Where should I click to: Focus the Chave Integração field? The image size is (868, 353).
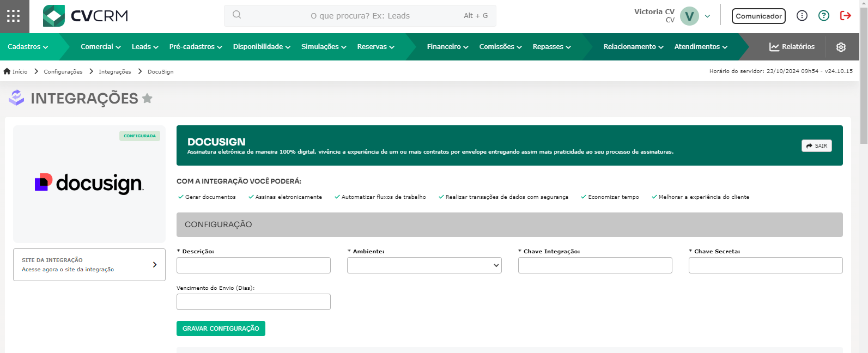595,265
